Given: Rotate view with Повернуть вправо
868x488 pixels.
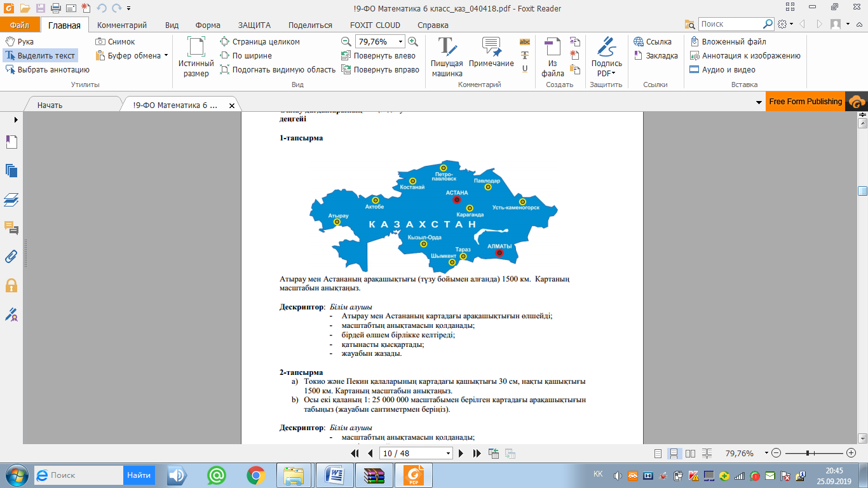Looking at the screenshot, I should pyautogui.click(x=380, y=70).
